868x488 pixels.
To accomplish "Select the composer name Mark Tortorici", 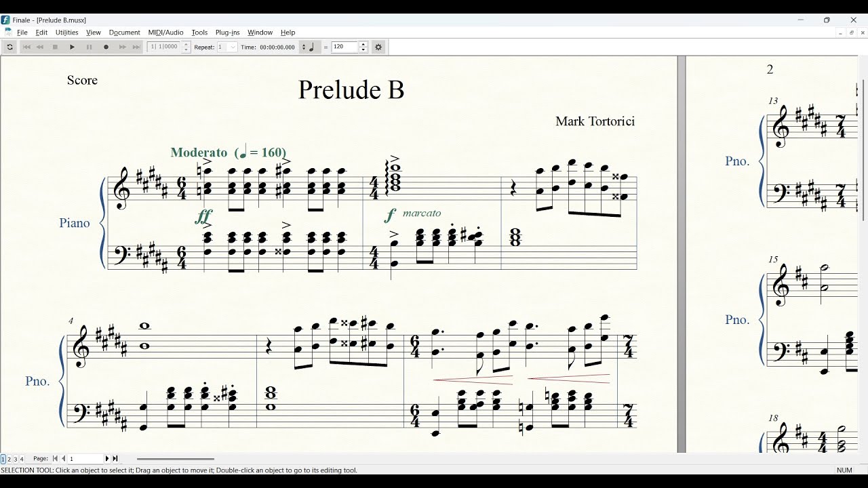I will (x=595, y=121).
